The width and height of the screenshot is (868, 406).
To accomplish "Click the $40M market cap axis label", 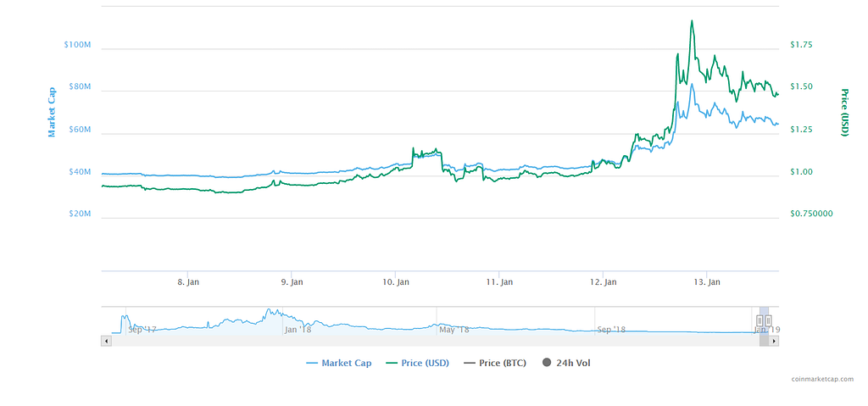I will click(81, 172).
